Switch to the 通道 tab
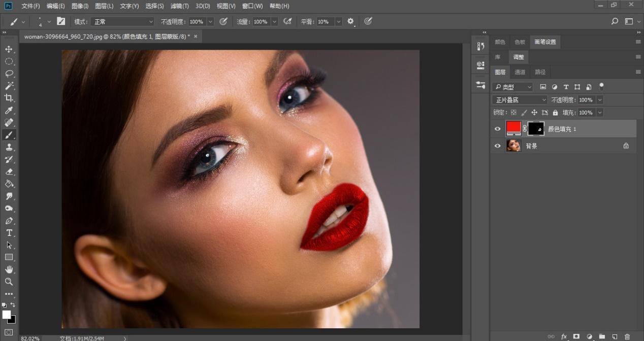 (x=520, y=72)
